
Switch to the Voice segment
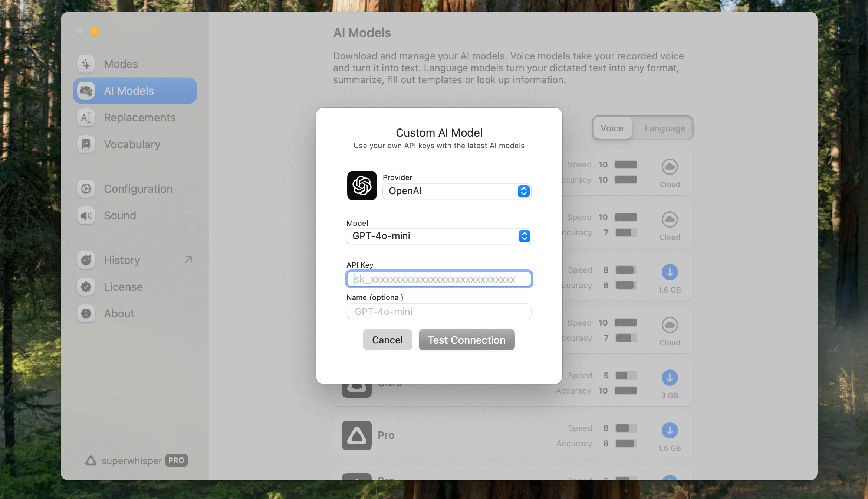click(x=612, y=128)
